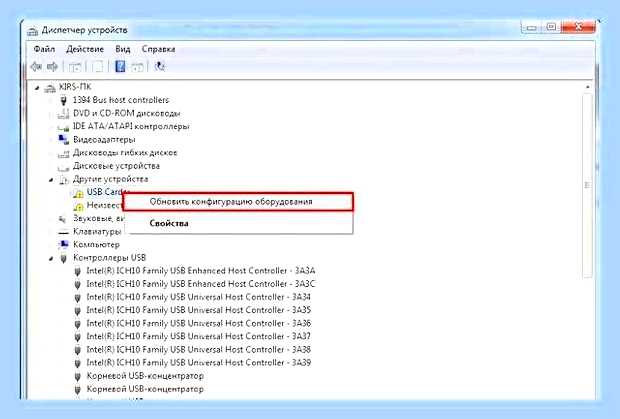Select USB Enhanced Host Controller - 3A3C text
This screenshot has width=620, height=419.
(x=200, y=284)
